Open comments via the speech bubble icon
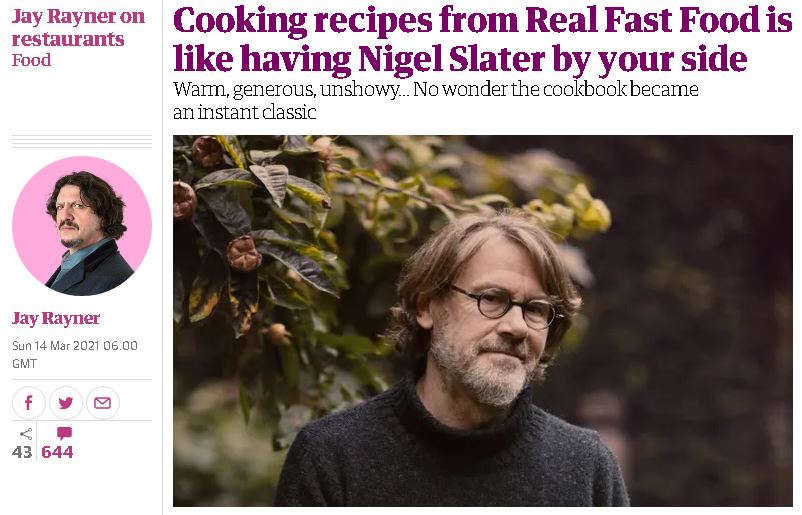Image resolution: width=802 pixels, height=515 pixels. click(64, 434)
